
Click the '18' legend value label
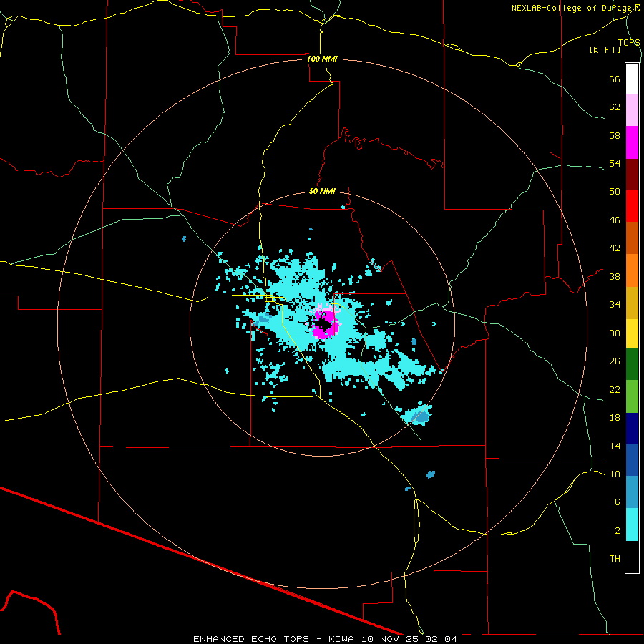point(615,418)
